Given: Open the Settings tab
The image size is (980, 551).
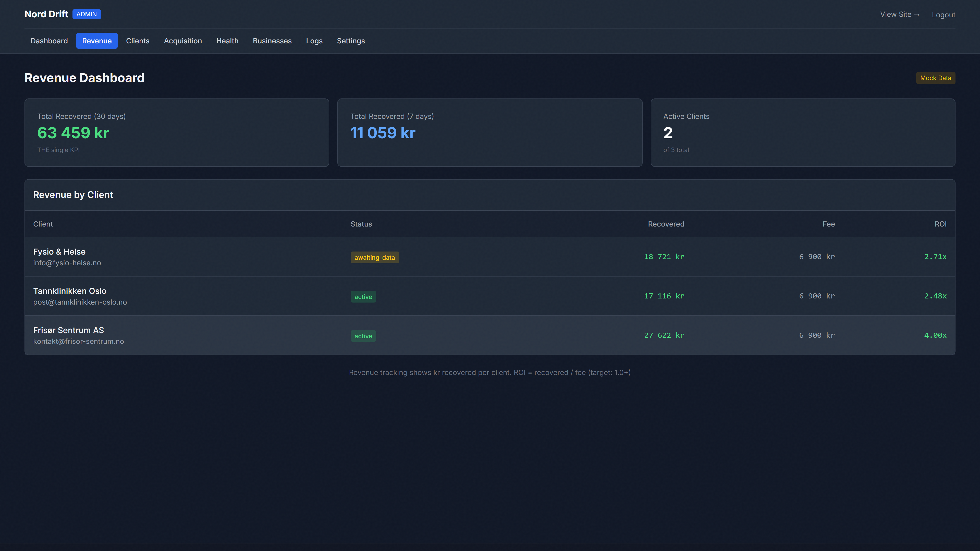Looking at the screenshot, I should tap(351, 41).
